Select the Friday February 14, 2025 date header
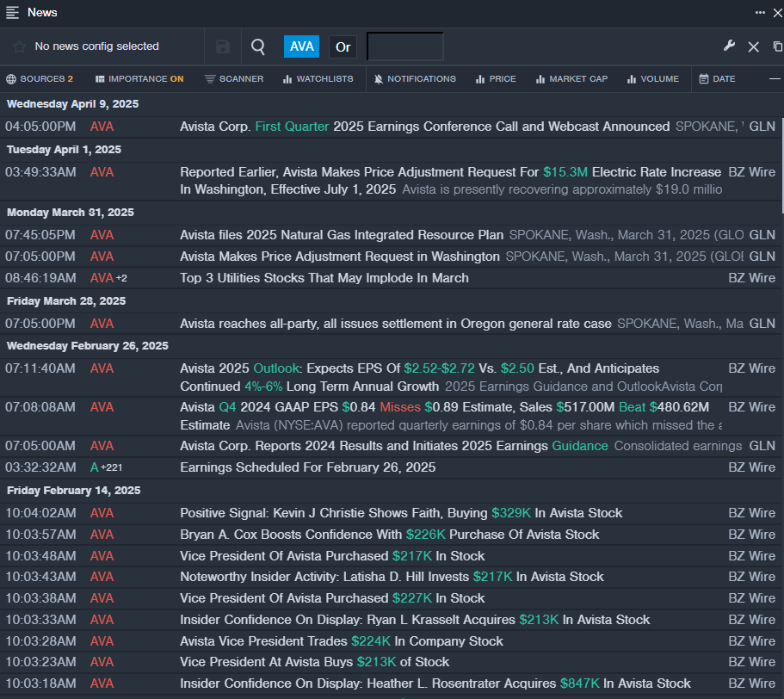 pos(73,491)
